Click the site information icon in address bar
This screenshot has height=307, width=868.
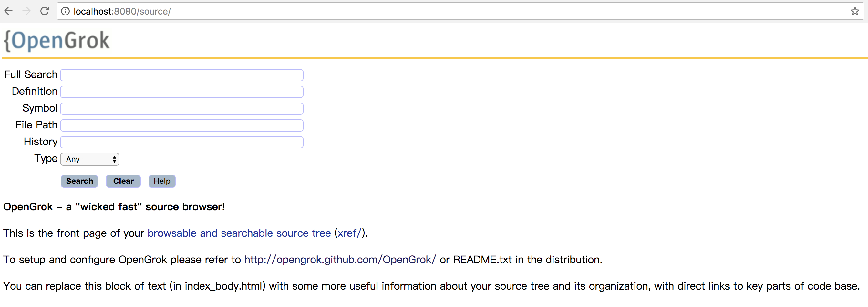65,11
